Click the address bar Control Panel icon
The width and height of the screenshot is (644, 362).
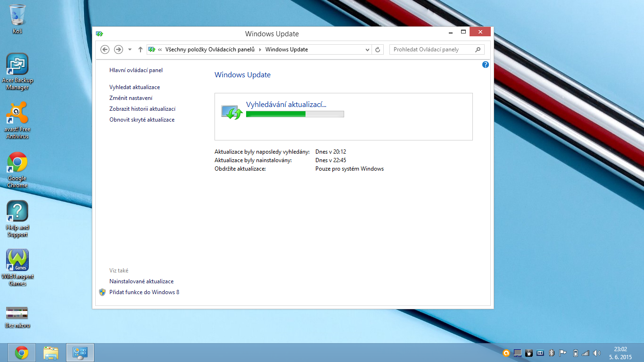(151, 49)
